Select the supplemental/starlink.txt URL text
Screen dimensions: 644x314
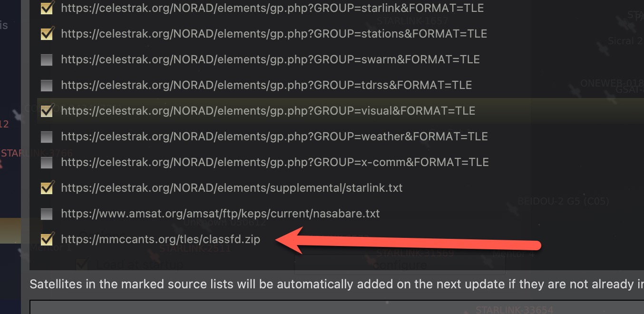[x=232, y=188]
